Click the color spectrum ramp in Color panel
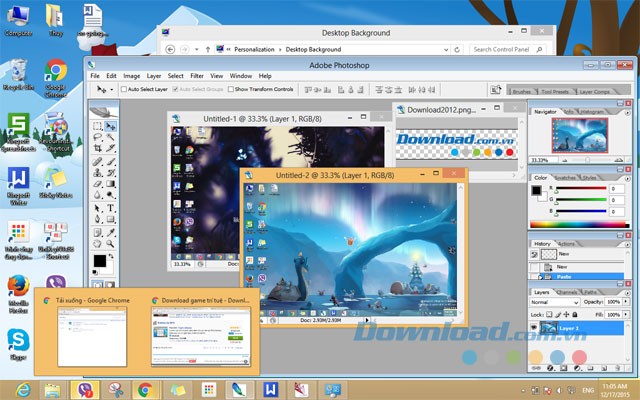The height and width of the screenshot is (400, 640). [580, 223]
